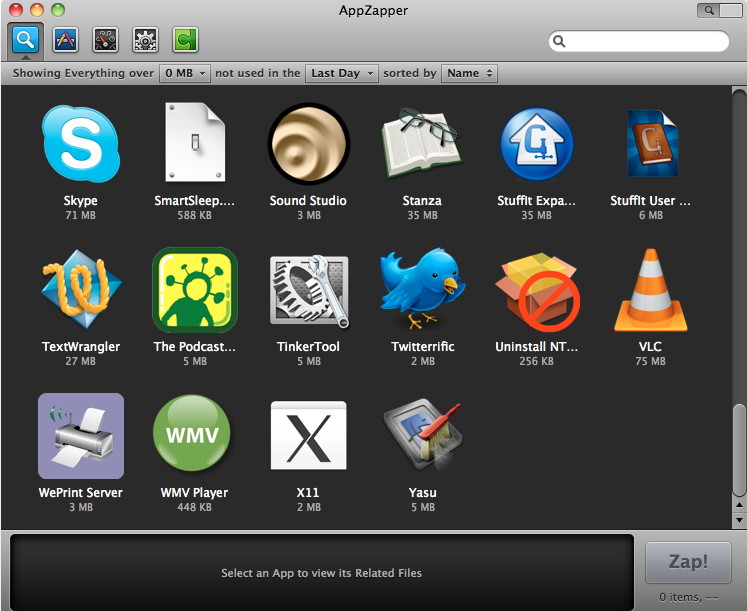Click the widgets toolbar icon
This screenshot has width=747, height=611.
click(x=105, y=40)
